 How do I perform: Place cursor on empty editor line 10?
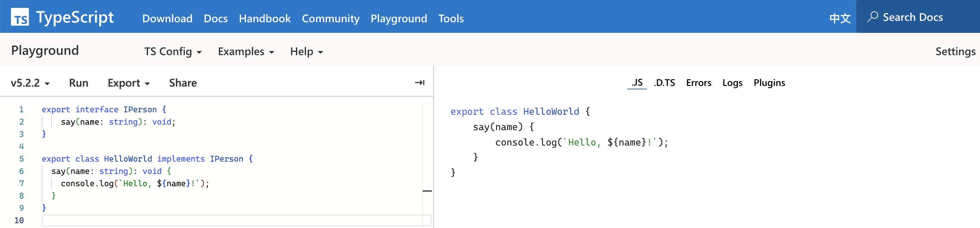[x=236, y=220]
